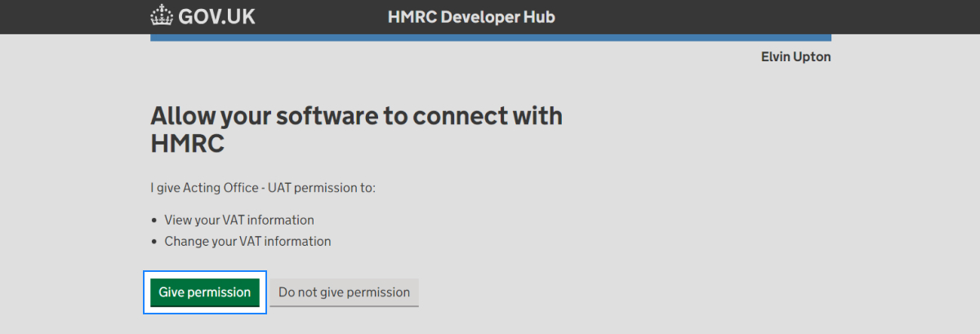Click the surname 'Upton' at top right
Viewport: 980px width, 334px height.
tap(813, 57)
